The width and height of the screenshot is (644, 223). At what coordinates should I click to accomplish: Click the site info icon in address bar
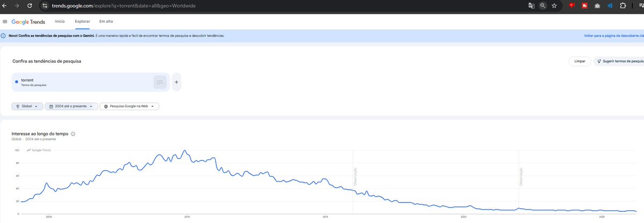pyautogui.click(x=45, y=5)
